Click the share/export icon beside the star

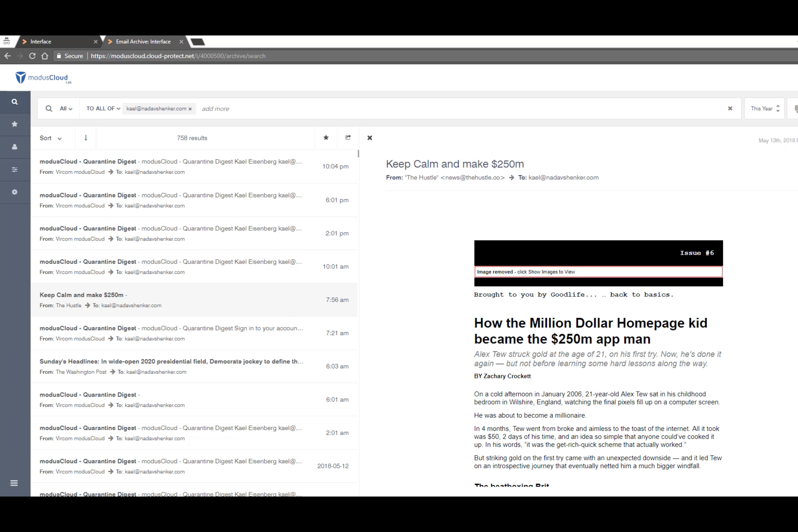point(348,138)
